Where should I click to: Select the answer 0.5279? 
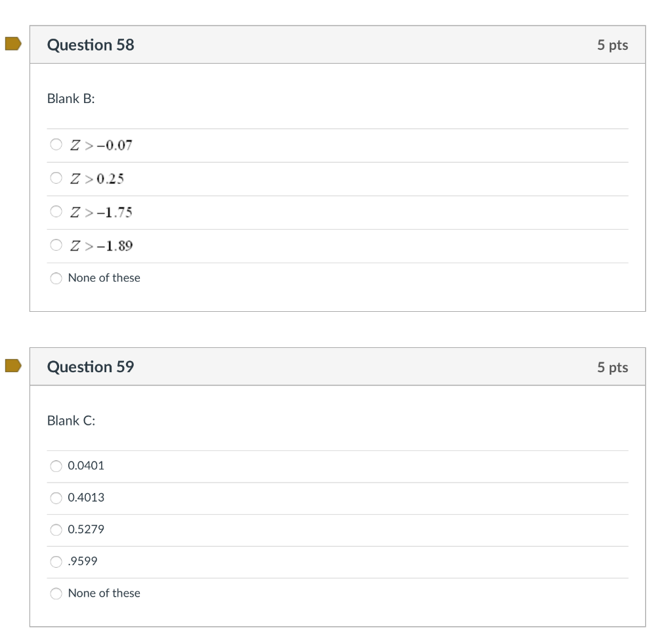pos(56,530)
